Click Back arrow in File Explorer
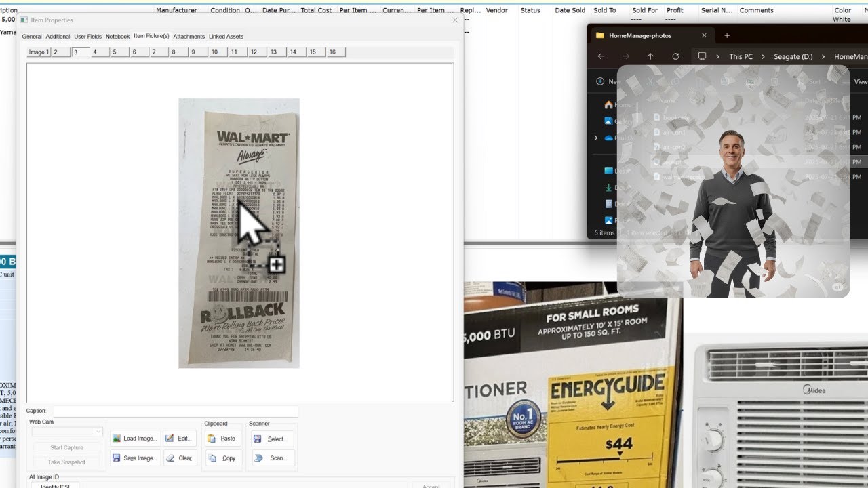 point(601,56)
